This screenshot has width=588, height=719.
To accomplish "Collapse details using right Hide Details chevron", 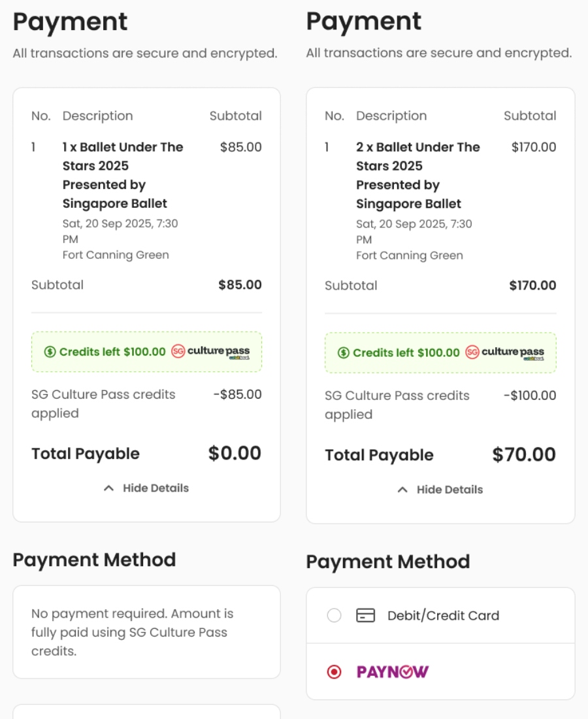I will 403,490.
